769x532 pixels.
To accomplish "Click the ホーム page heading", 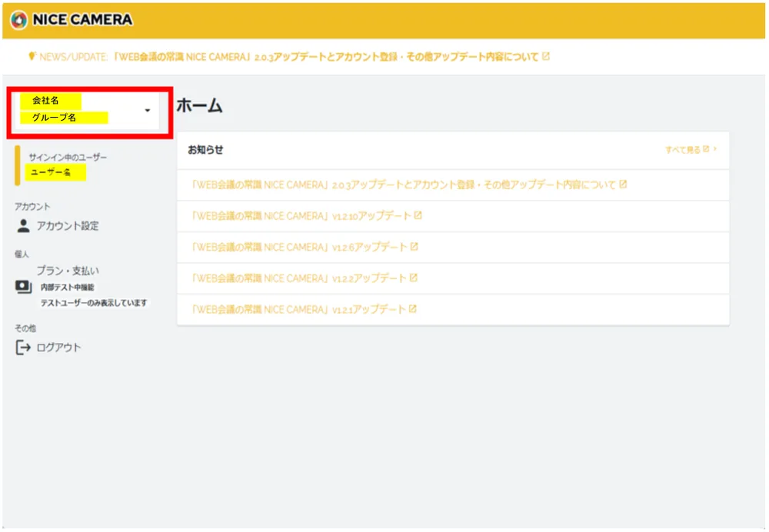I will pyautogui.click(x=200, y=105).
